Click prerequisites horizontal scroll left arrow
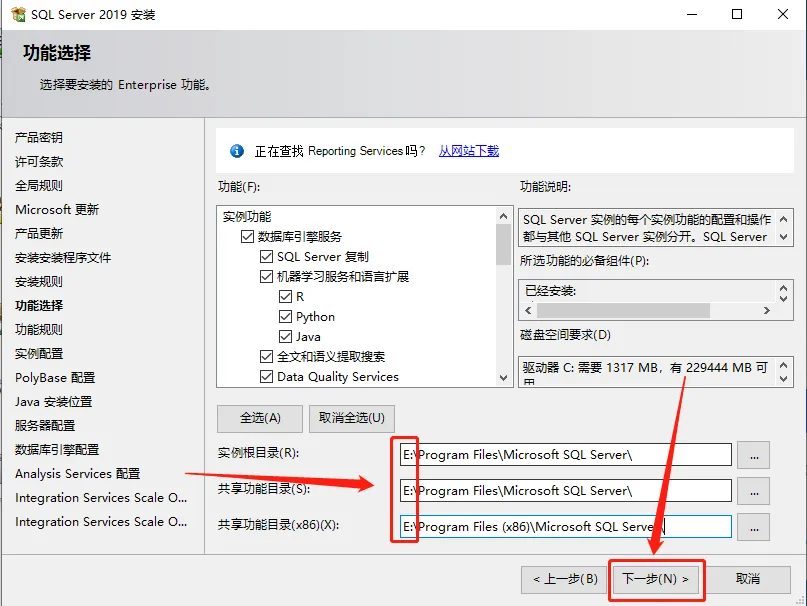Image resolution: width=807 pixels, height=606 pixels. [528, 310]
